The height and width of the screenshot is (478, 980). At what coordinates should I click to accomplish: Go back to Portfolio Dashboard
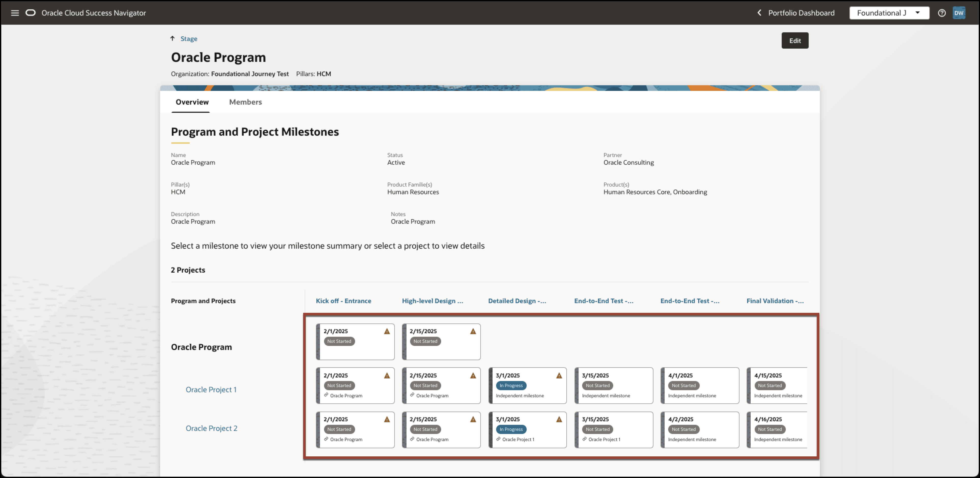[x=801, y=13]
